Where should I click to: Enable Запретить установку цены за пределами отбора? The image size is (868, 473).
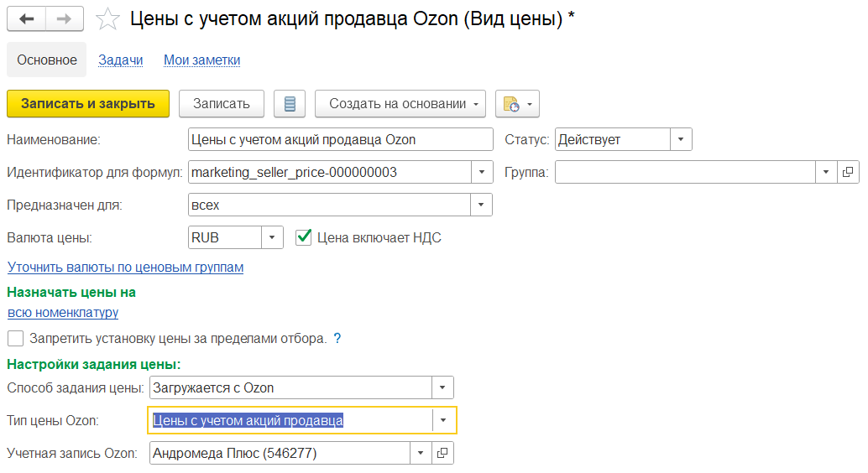click(x=15, y=339)
